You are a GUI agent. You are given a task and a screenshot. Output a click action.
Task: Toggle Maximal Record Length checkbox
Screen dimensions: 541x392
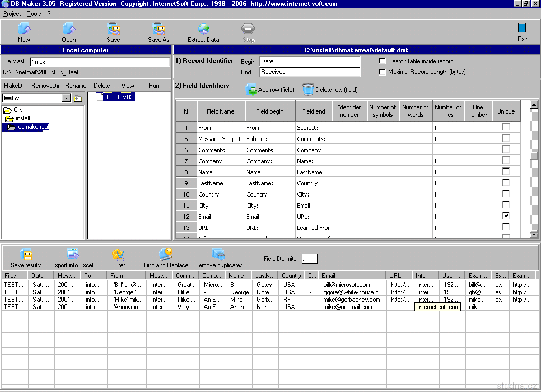click(x=383, y=72)
